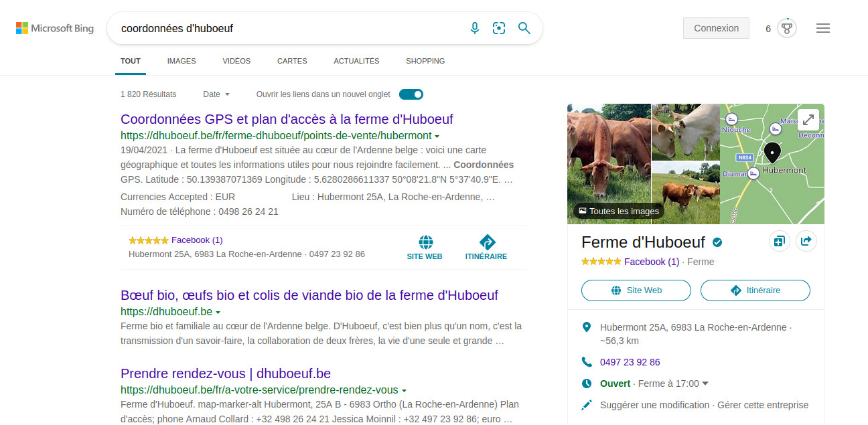Click the ITINÉRAIRE directions icon
The height and width of the screenshot is (425, 868).
click(x=487, y=242)
